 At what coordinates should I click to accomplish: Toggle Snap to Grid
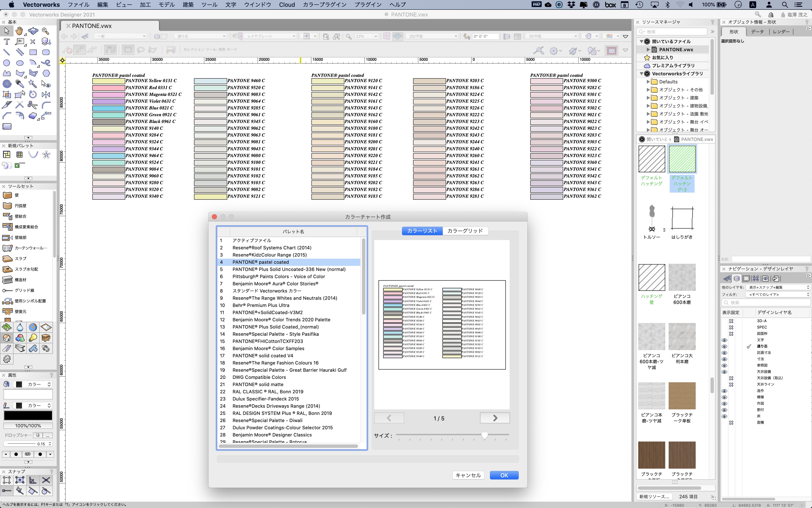click(7, 480)
